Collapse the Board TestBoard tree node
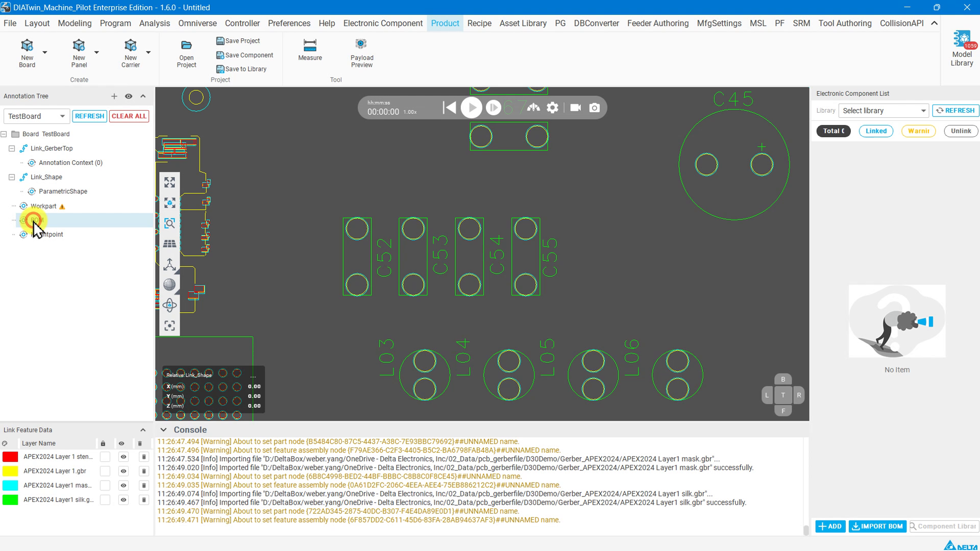 (4, 134)
